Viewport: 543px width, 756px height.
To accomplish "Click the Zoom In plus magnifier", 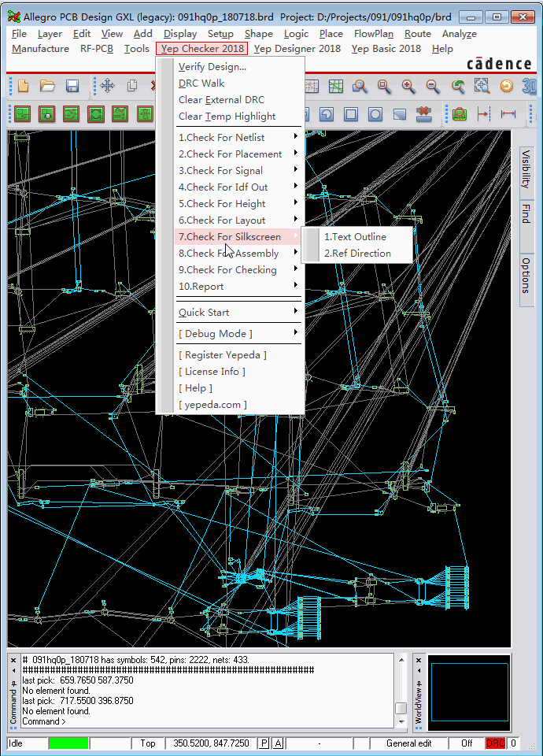I will click(408, 87).
